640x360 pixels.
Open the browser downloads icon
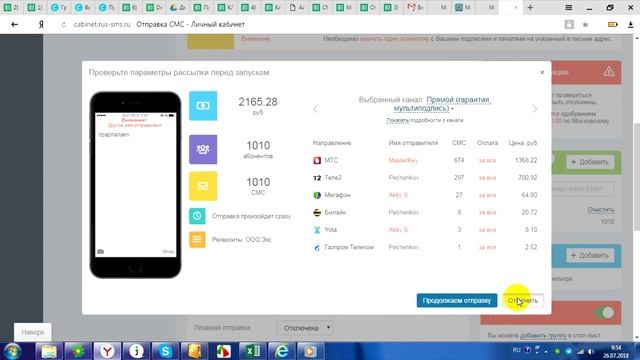631,24
